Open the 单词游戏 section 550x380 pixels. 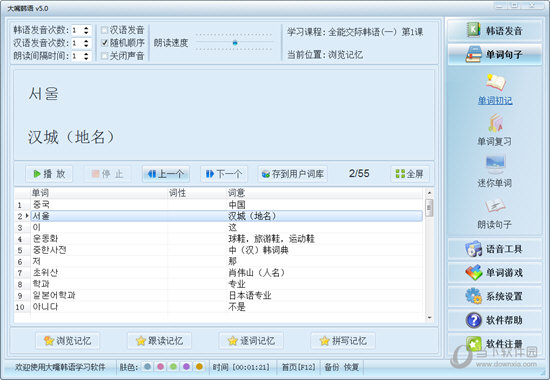point(495,273)
